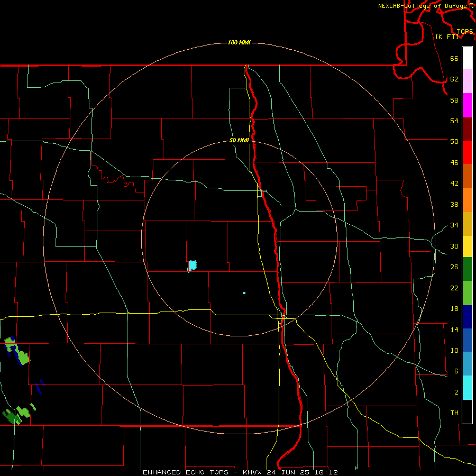The width and height of the screenshot is (476, 476).
Task: Pick the bright red legend segment
Action: [x=467, y=152]
